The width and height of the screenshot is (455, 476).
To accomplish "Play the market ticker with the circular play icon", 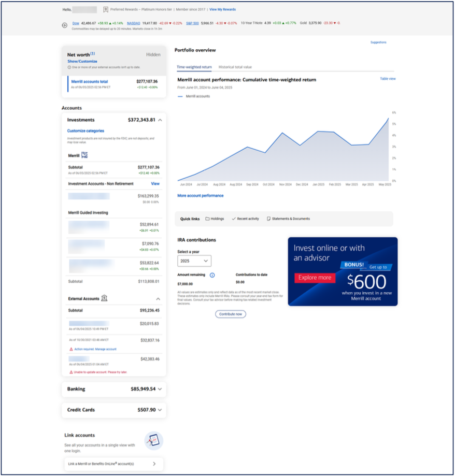I will click(64, 25).
